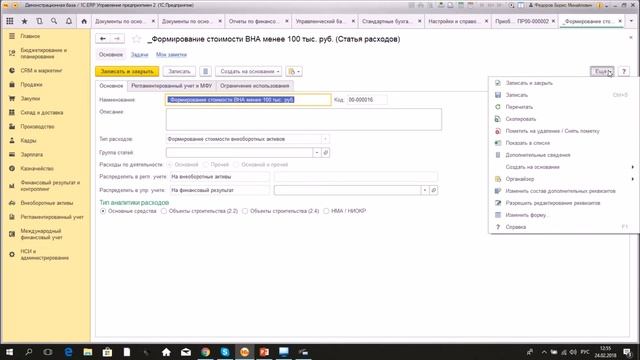Image resolution: width=640 pixels, height=360 pixels.
Task: Click into the Описание text area
Action: click(x=304, y=119)
